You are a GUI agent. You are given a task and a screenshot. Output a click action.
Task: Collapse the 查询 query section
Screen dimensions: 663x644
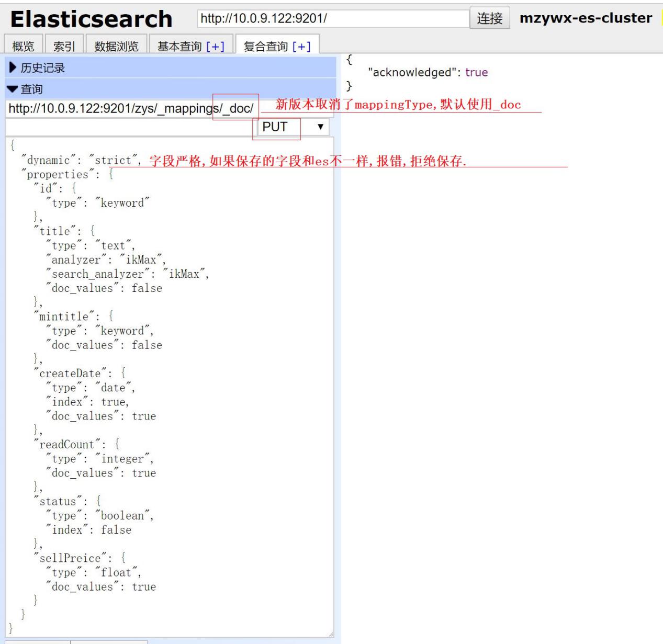(32, 89)
